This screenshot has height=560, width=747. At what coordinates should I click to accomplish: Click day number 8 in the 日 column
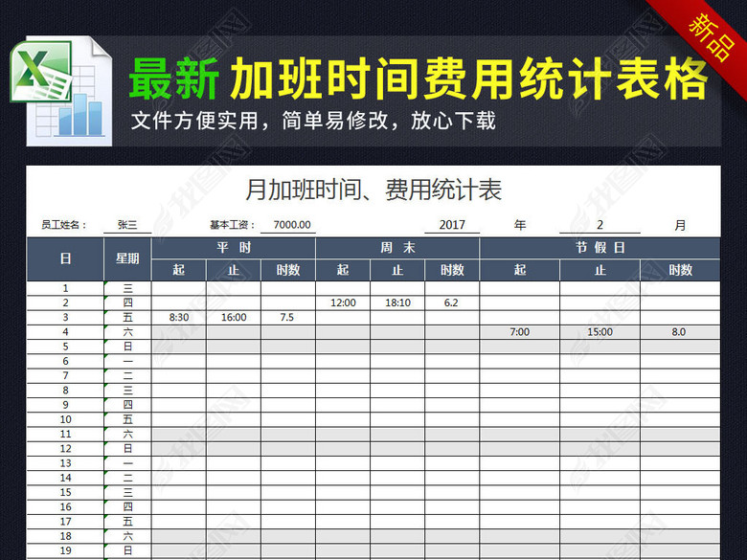tap(65, 391)
